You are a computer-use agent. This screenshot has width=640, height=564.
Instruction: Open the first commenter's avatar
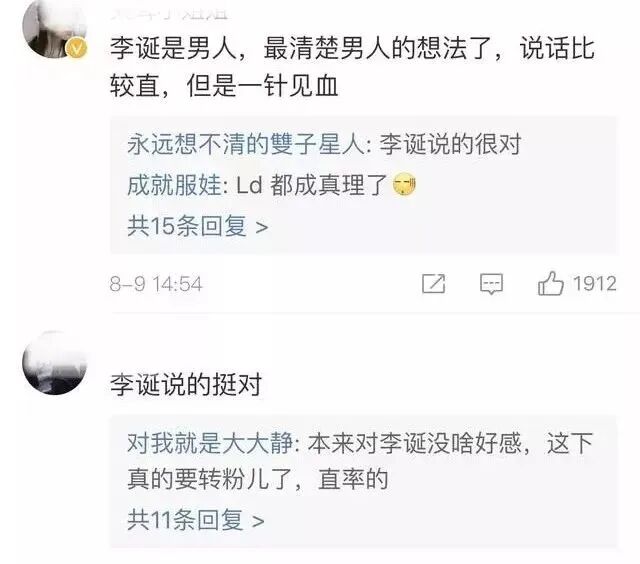(54, 28)
